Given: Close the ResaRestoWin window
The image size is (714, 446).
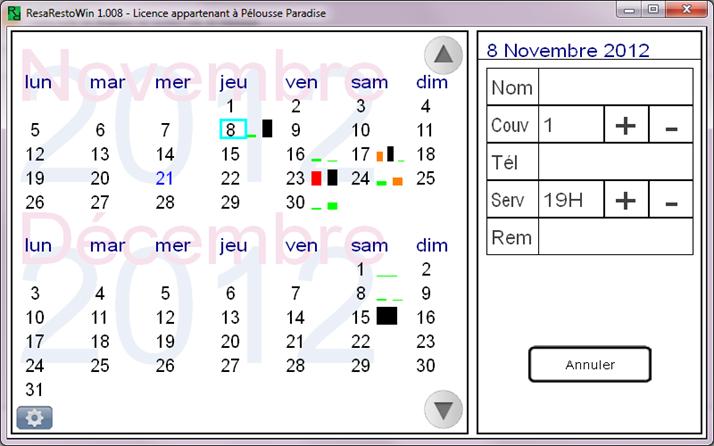Looking at the screenshot, I should 687,9.
